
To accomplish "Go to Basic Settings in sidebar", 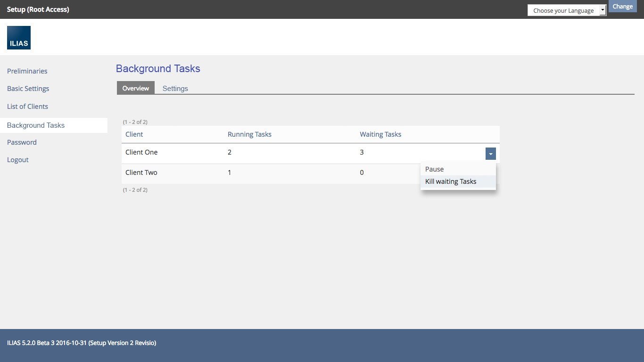I will click(28, 89).
